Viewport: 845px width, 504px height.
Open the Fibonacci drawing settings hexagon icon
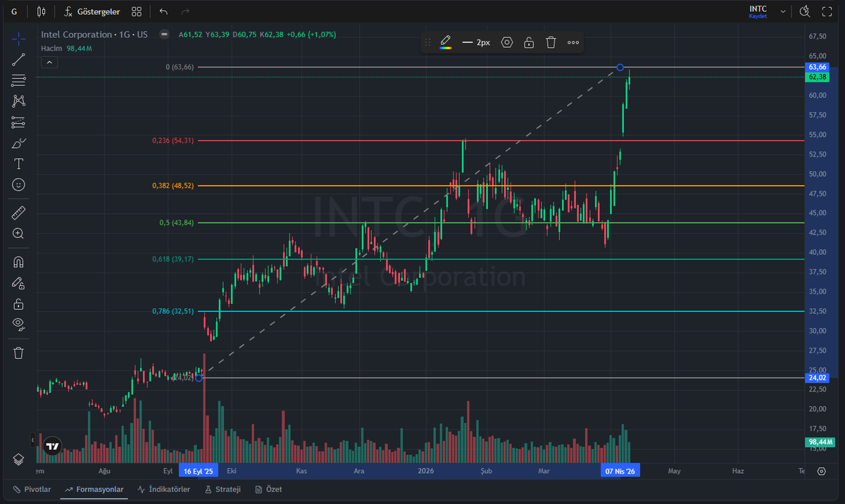click(x=507, y=42)
